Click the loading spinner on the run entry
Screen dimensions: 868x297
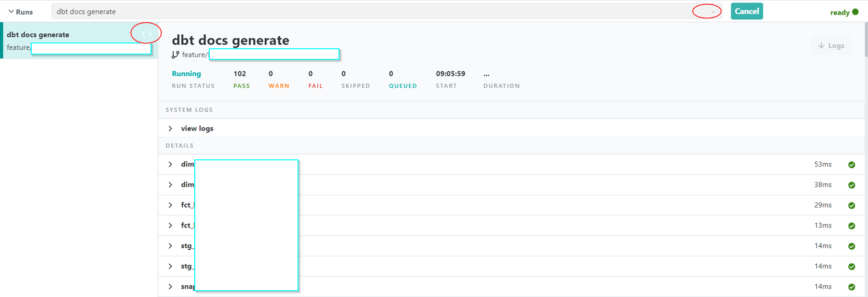point(147,34)
